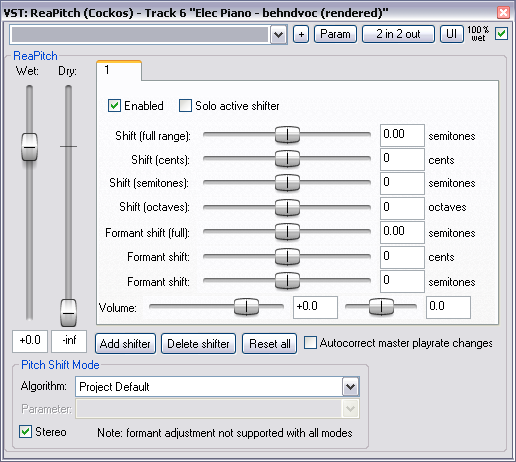
Task: Click the Formant shift (full) value field
Action: click(x=402, y=232)
